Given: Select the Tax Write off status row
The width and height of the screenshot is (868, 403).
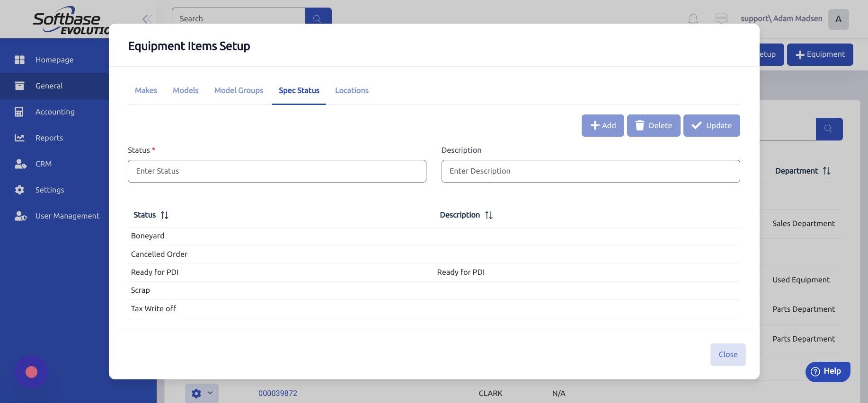Looking at the screenshot, I should point(434,308).
